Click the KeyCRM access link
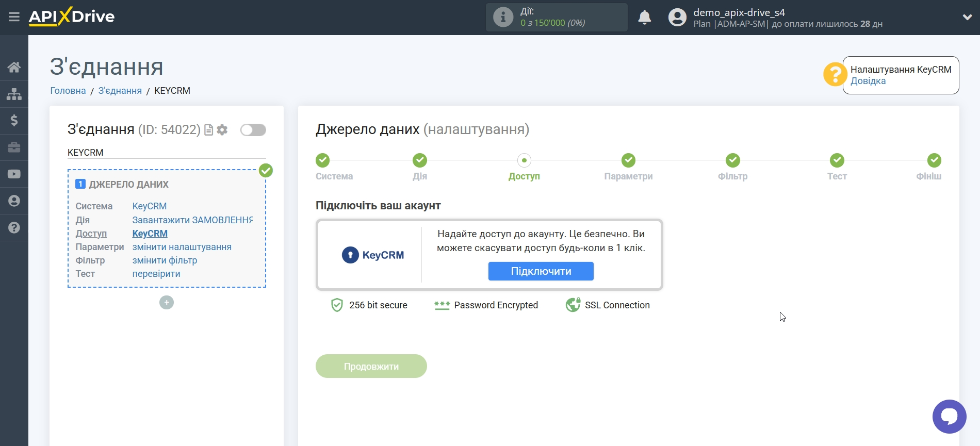 [x=150, y=234]
